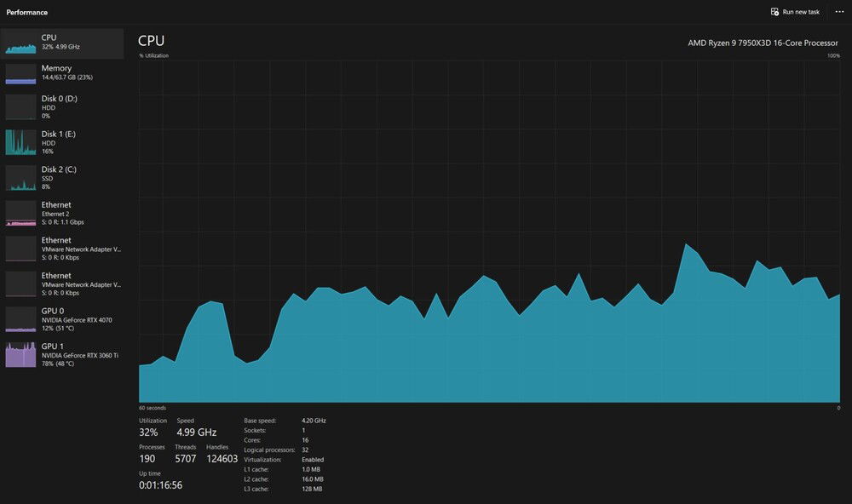Click the Disk 0 (D:) graph thumbnail
Viewport: 852px width, 504px height.
(20, 107)
